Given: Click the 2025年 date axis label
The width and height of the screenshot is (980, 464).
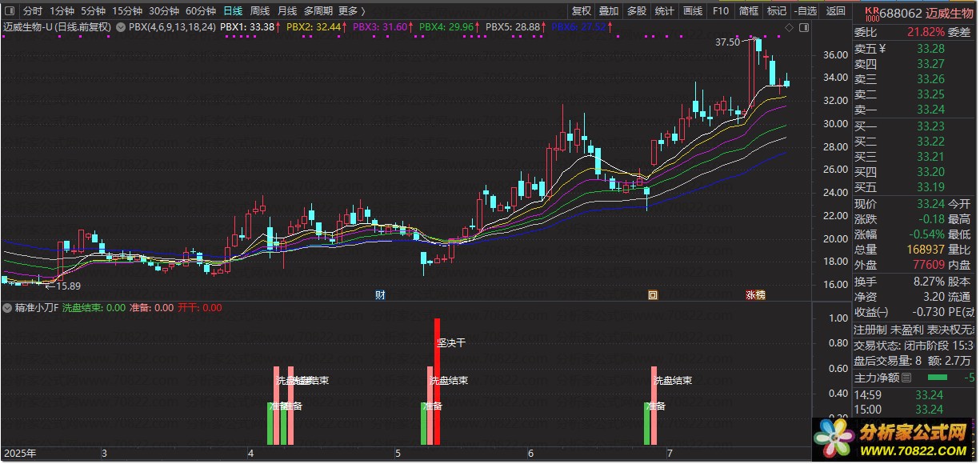Looking at the screenshot, I should point(20,454).
